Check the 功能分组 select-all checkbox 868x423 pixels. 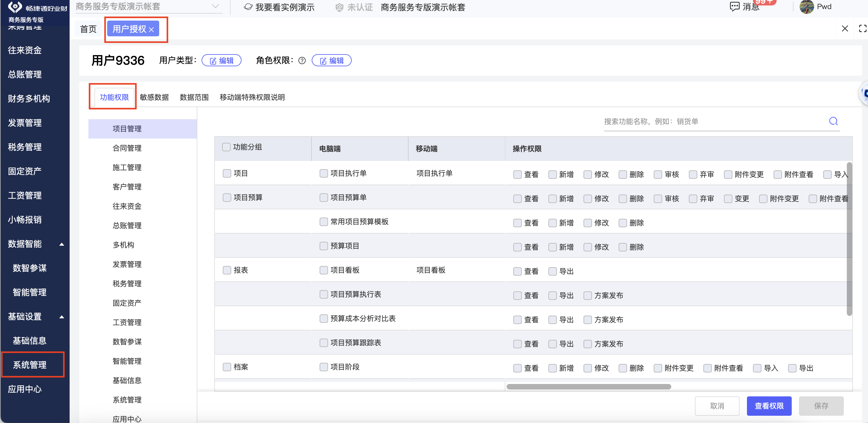coord(226,147)
